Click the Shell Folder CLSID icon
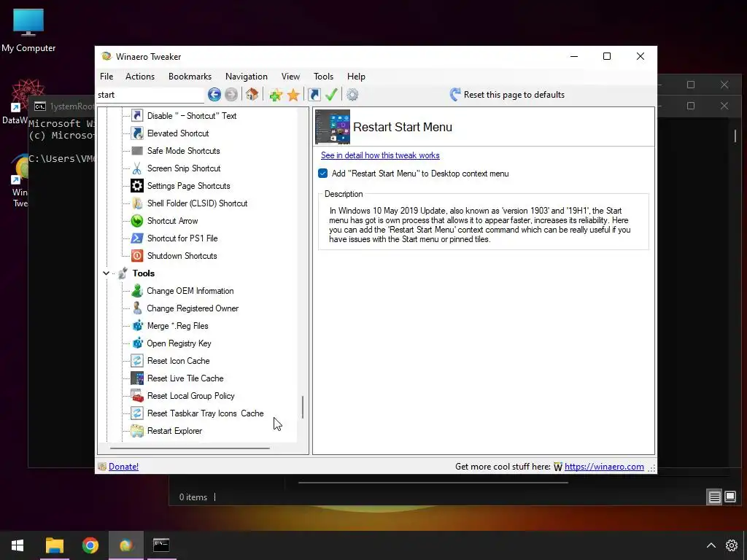Viewport: 747px width, 560px height. (137, 203)
